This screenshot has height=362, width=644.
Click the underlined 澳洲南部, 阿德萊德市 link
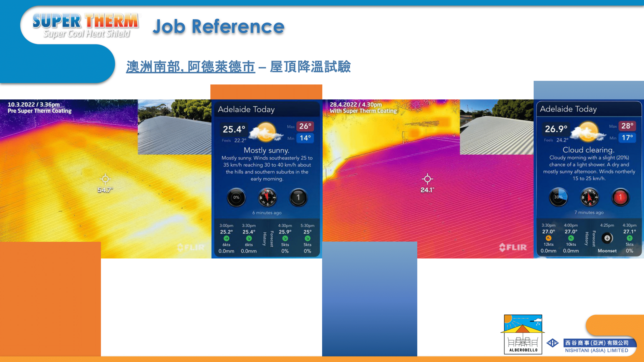coord(191,67)
